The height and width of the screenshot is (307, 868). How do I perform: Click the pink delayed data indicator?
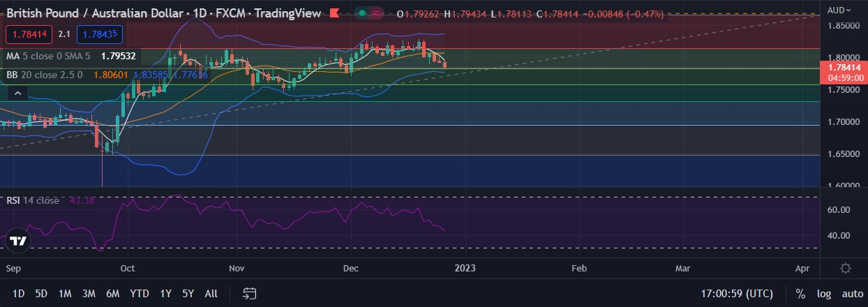[377, 13]
